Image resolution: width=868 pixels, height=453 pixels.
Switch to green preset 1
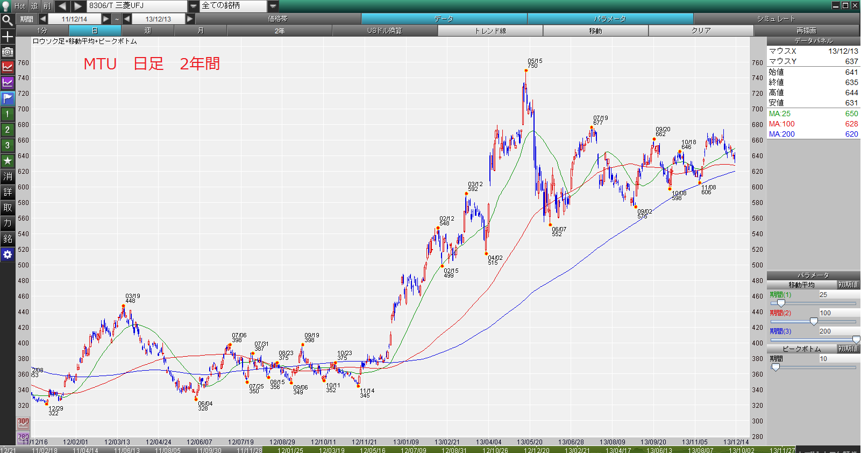[8, 114]
